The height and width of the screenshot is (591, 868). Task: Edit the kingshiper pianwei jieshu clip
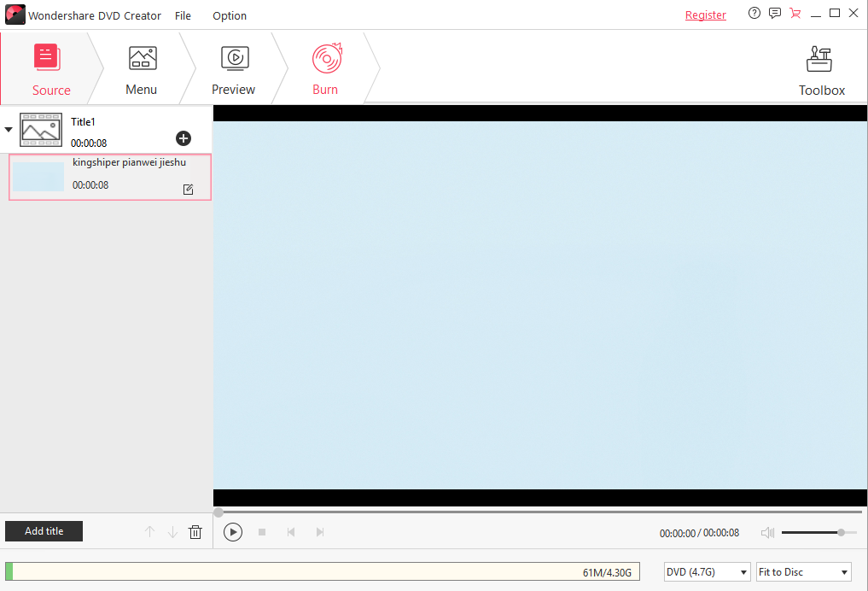(x=189, y=190)
